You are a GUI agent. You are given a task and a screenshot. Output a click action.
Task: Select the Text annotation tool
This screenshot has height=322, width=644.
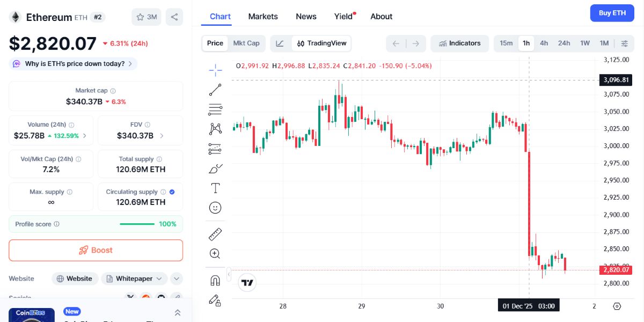(x=215, y=188)
